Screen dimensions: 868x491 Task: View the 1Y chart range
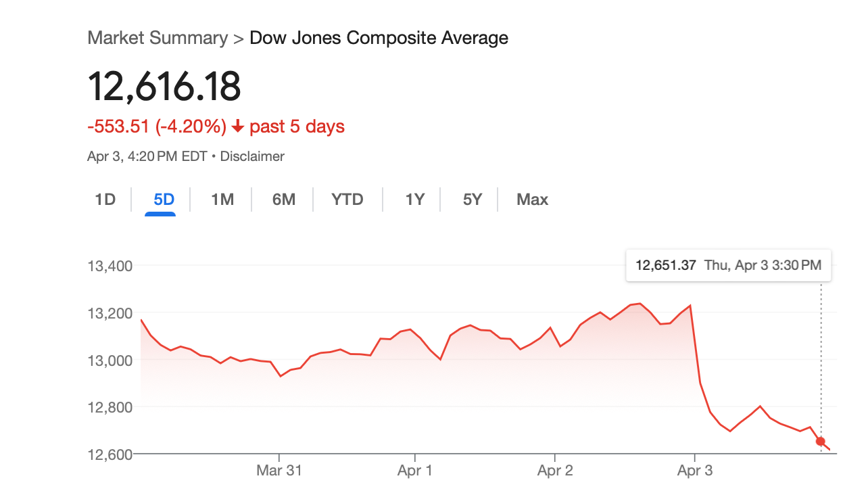[x=414, y=200]
